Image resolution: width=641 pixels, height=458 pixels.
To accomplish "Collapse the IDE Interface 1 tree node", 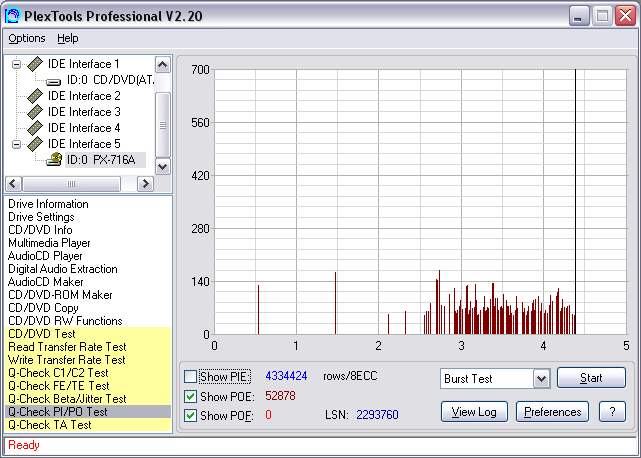I will [x=16, y=64].
